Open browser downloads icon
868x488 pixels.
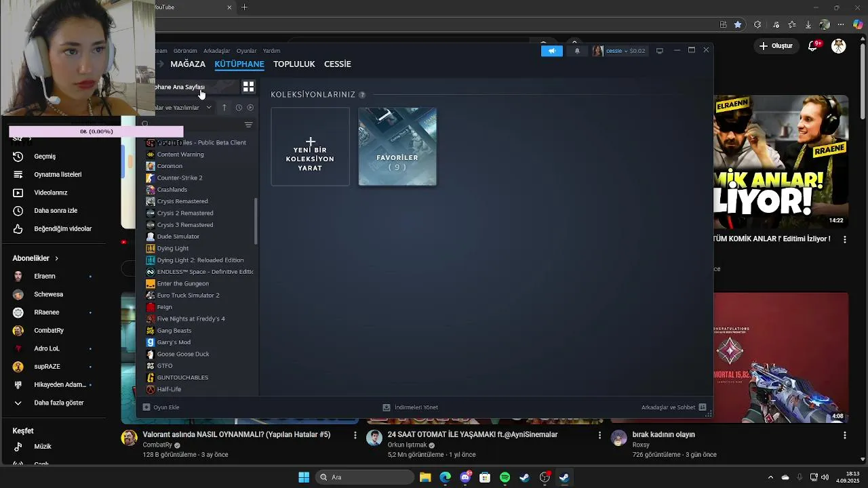808,24
